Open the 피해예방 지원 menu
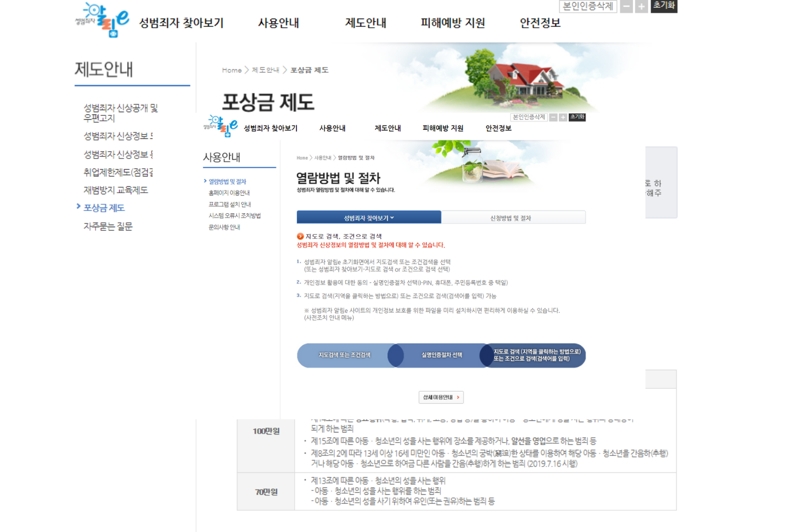Image resolution: width=798 pixels, height=532 pixels. [452, 23]
